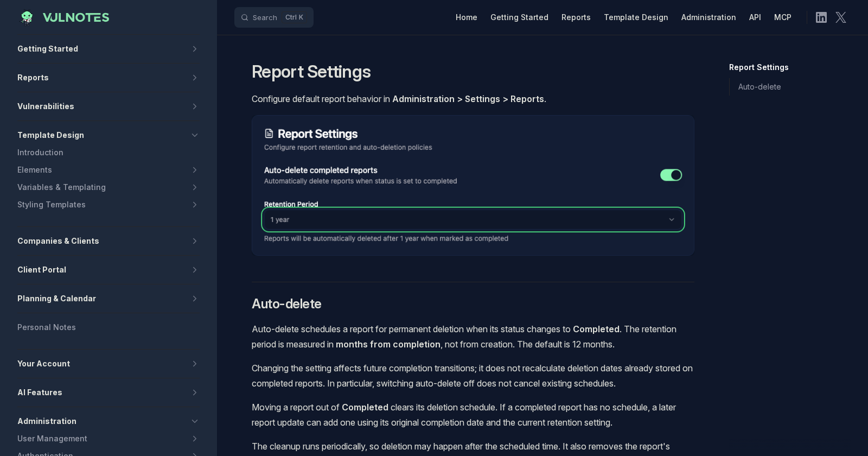Open the Personal Notes sidebar page
Screen dimensions: 868x456
pos(47,327)
